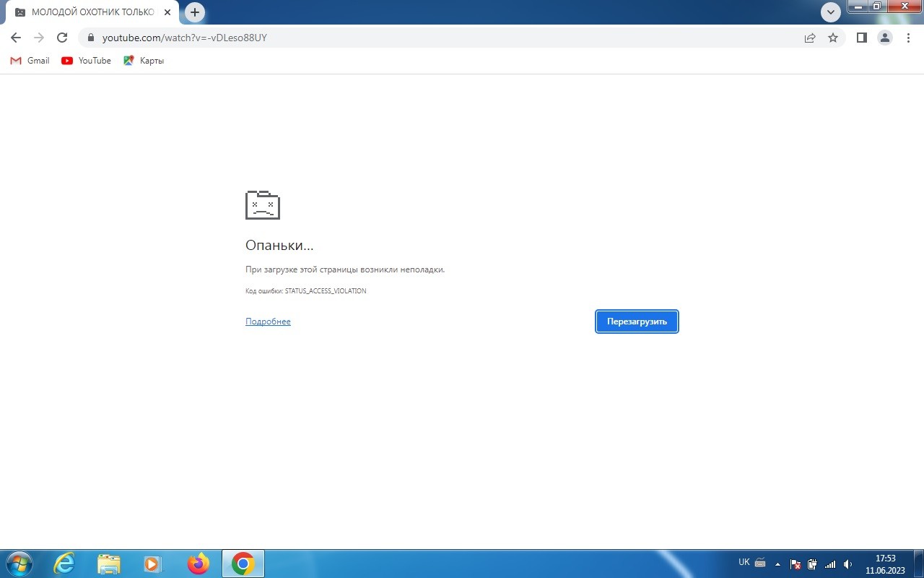924x578 pixels.
Task: Click the STATUS_ACCESS_VIOLATION error code text
Action: pos(326,291)
